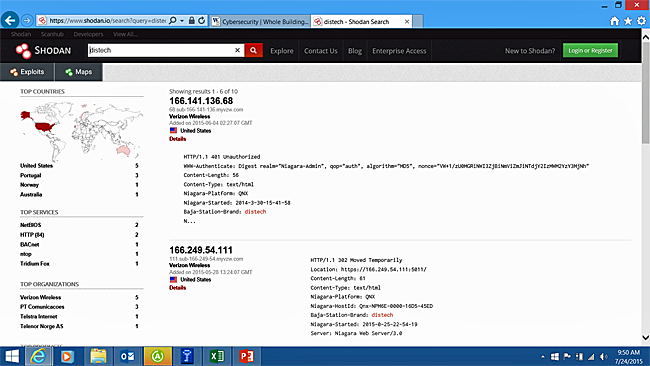Open Internet Explorer from taskbar
This screenshot has width=650, height=366.
pyautogui.click(x=39, y=356)
